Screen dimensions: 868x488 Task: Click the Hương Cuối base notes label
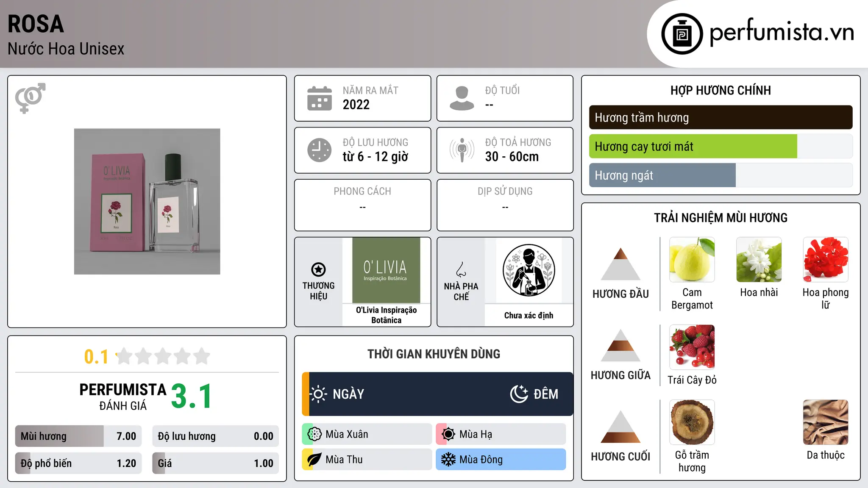coord(620,456)
